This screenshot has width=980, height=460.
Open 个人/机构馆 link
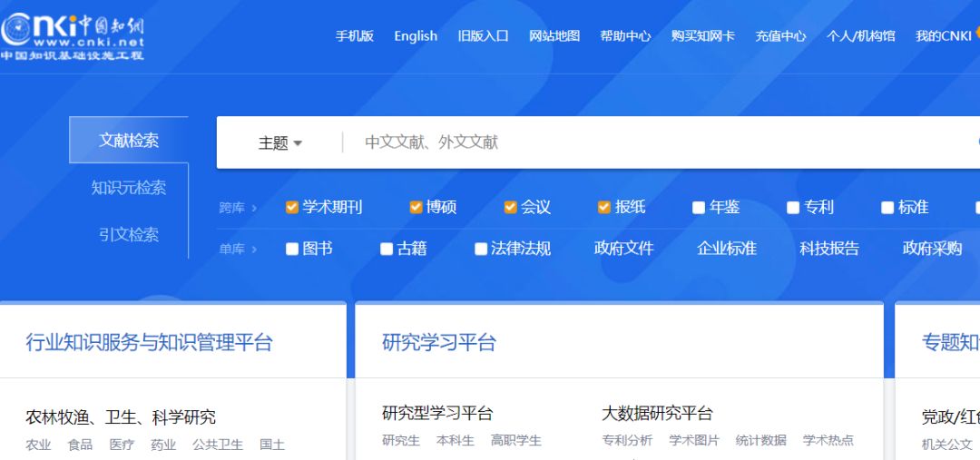pos(860,36)
